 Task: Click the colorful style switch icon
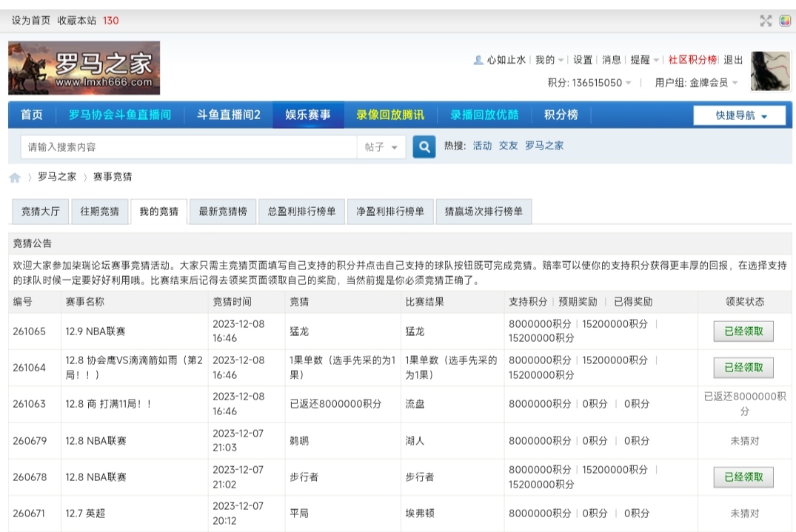(785, 21)
